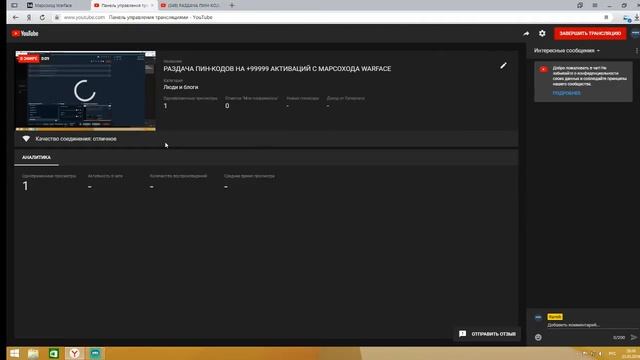The height and width of the screenshot is (360, 640).
Task: Click the live stream preview thumbnail
Action: pos(85,91)
